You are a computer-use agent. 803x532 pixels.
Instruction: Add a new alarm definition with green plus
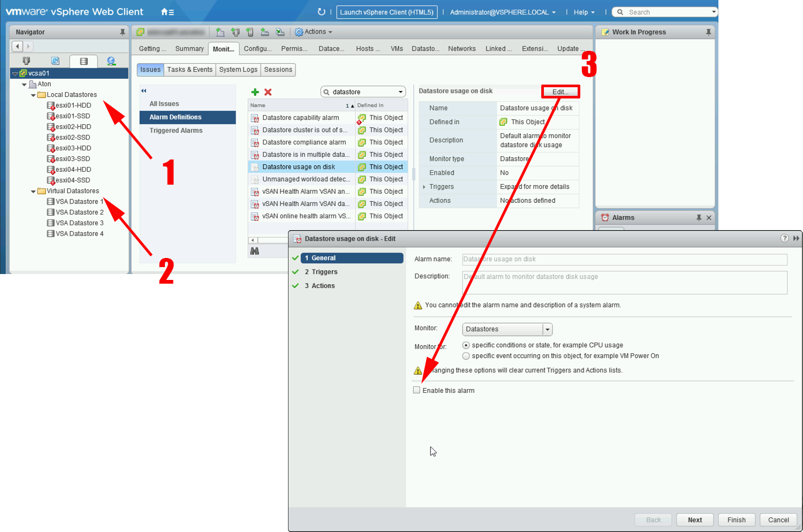point(255,92)
